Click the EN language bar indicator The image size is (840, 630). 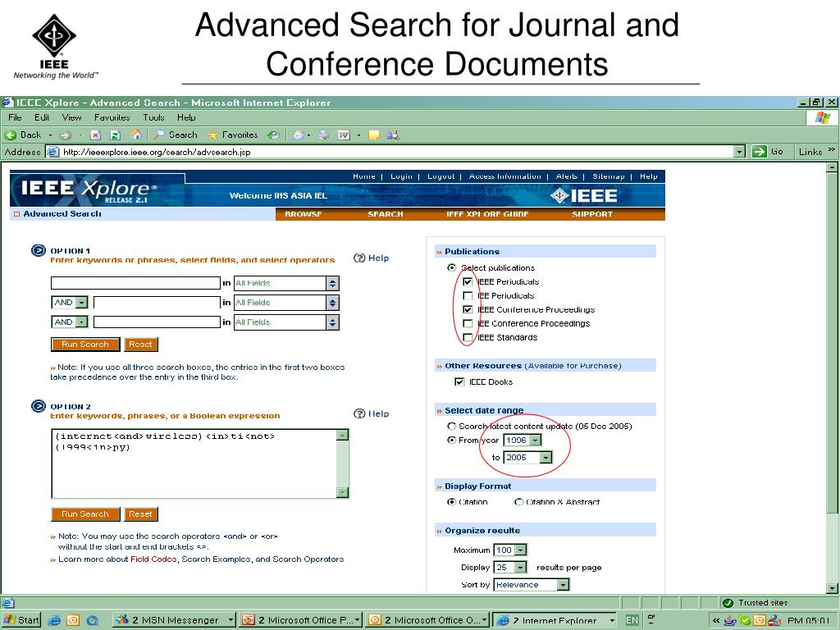click(x=632, y=620)
